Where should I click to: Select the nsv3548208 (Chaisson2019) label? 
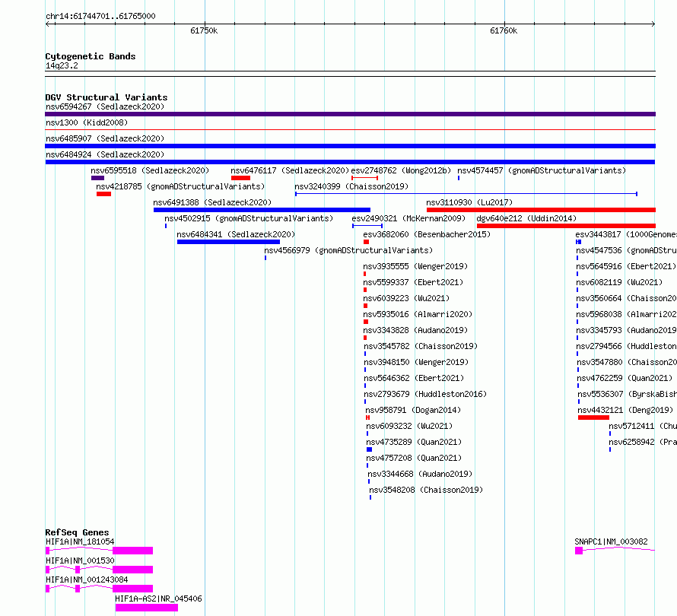[426, 490]
